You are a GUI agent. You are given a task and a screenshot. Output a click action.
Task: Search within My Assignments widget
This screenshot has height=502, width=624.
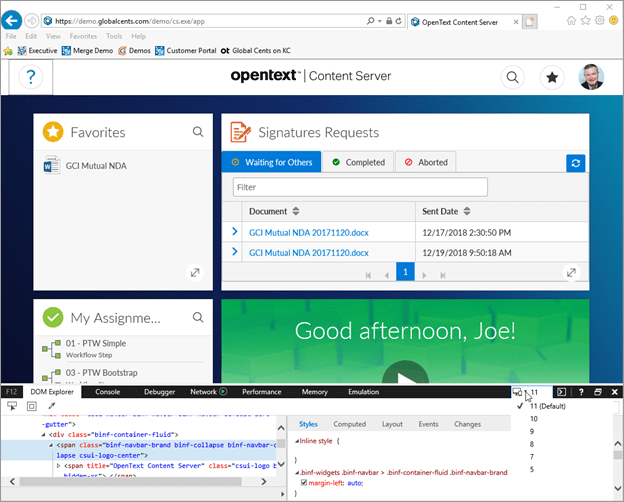[x=198, y=317]
